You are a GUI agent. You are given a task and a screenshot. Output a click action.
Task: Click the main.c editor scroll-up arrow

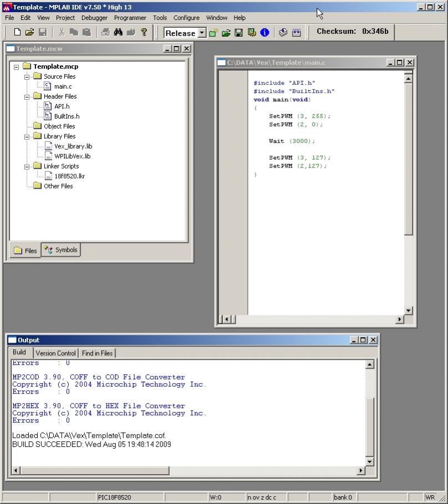(408, 78)
